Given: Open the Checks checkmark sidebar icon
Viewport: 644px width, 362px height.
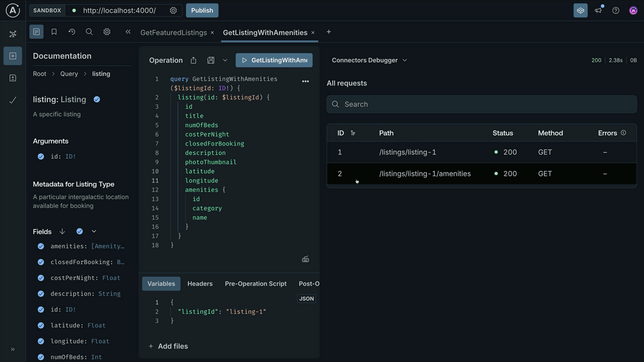Looking at the screenshot, I should (13, 100).
